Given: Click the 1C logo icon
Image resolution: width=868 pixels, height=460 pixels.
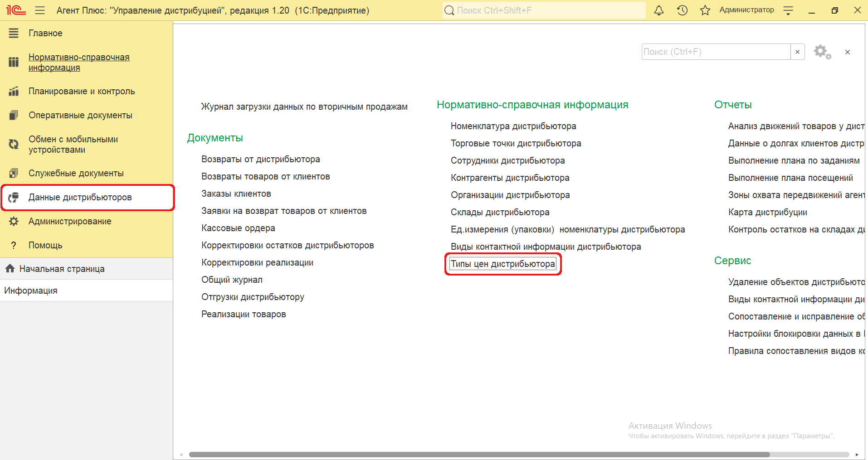Looking at the screenshot, I should pos(16,10).
